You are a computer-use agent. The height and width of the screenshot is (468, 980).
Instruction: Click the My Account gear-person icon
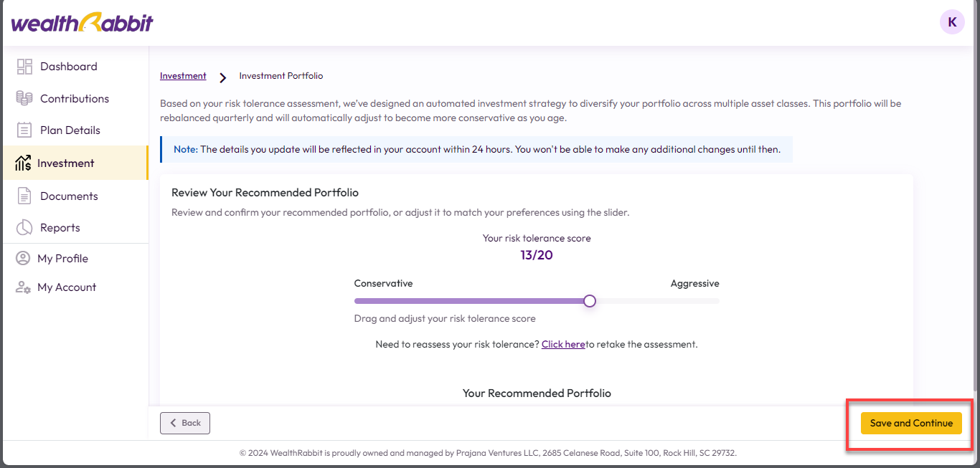pyautogui.click(x=23, y=287)
